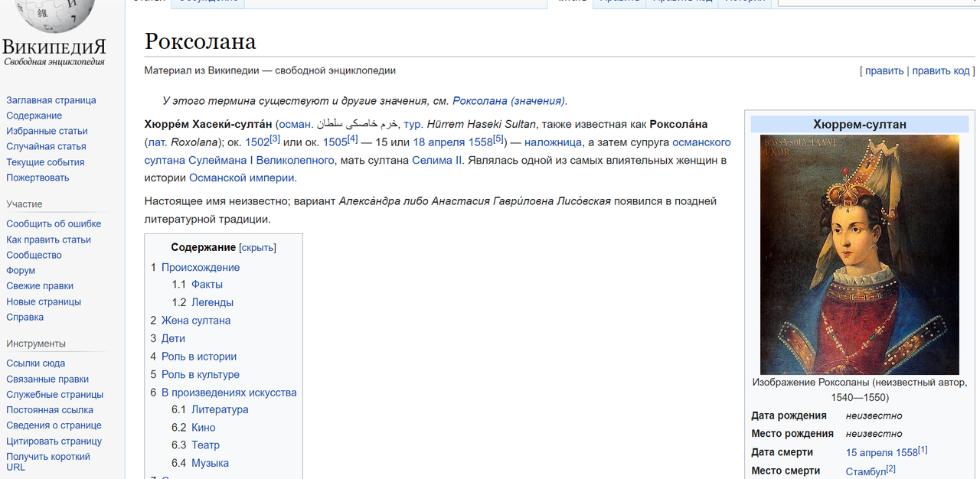Screen dimensions: 980x479
Task: Click the править код link
Action: click(941, 70)
